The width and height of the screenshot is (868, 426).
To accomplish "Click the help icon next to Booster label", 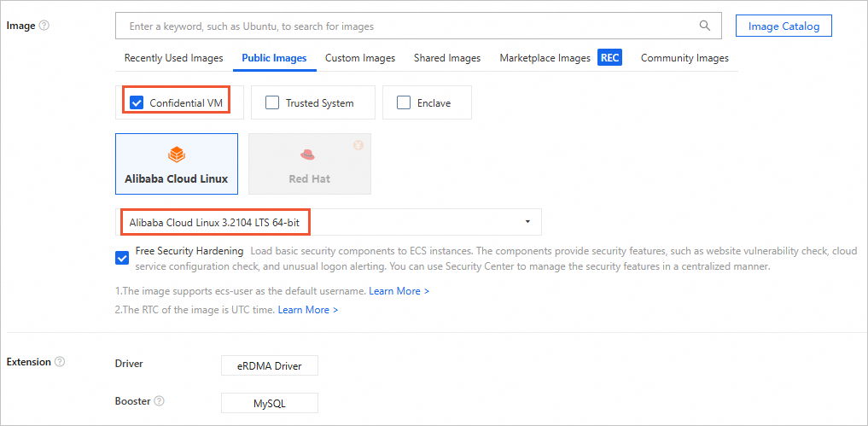I will tap(160, 401).
